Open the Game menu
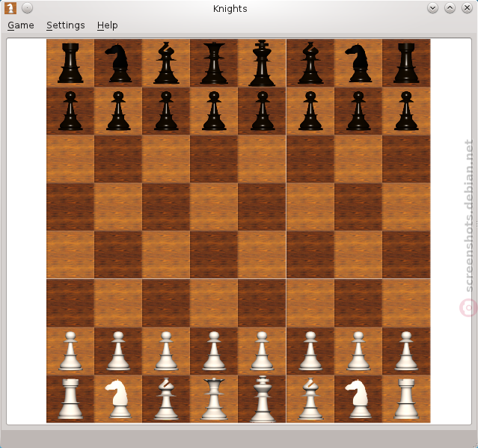 21,25
